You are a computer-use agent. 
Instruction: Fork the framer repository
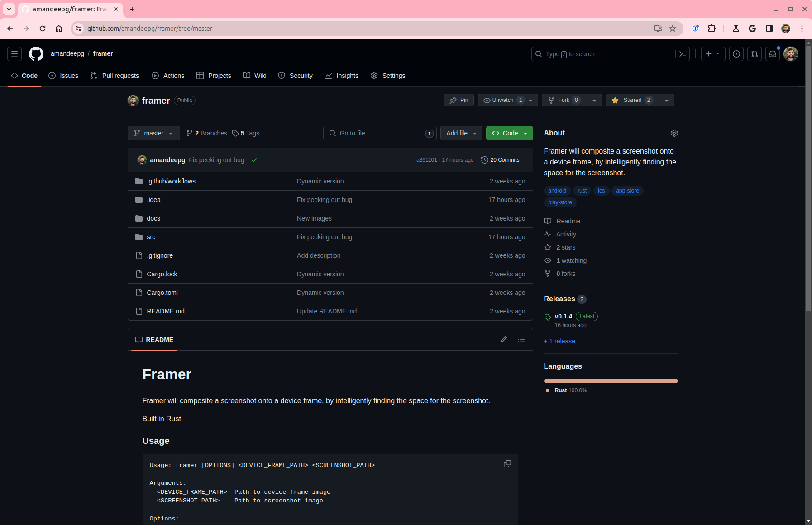click(x=564, y=100)
